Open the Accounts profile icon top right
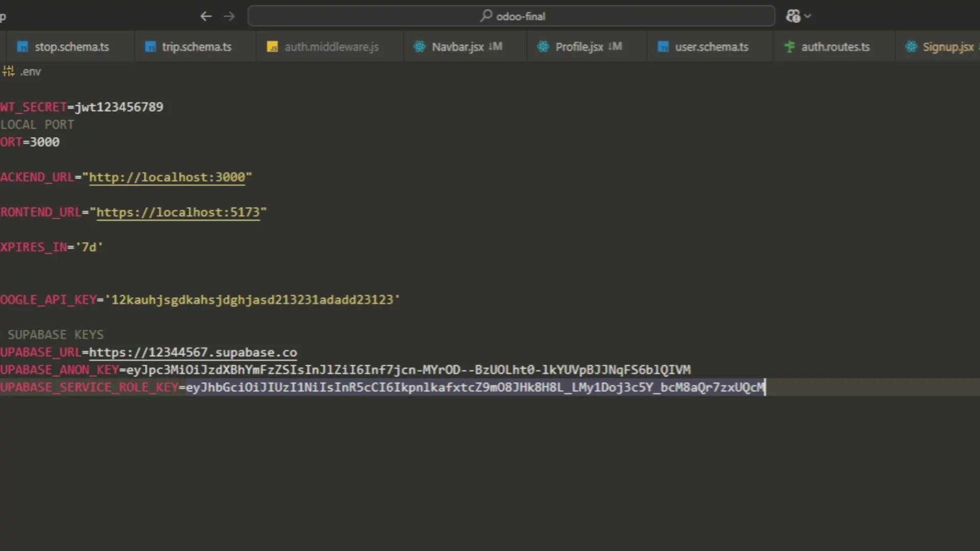This screenshot has height=551, width=980. (793, 16)
